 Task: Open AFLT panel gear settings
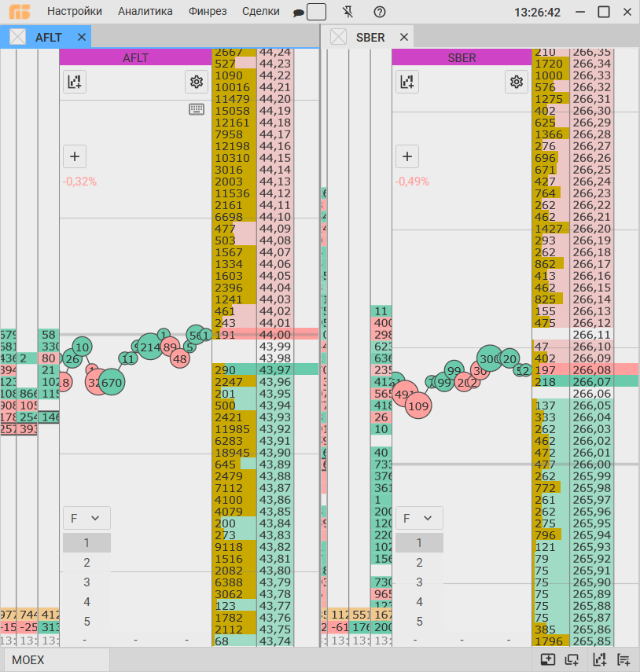point(197,82)
